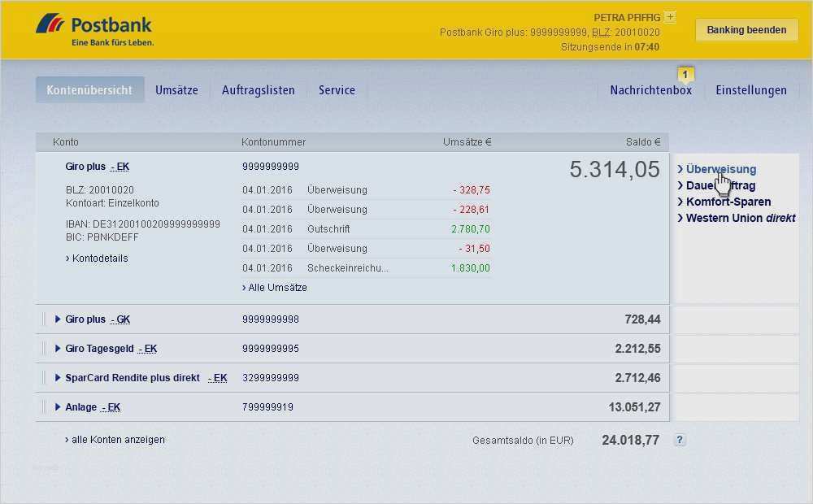This screenshot has height=504, width=813.
Task: Click account number 799999919
Action: pos(267,407)
